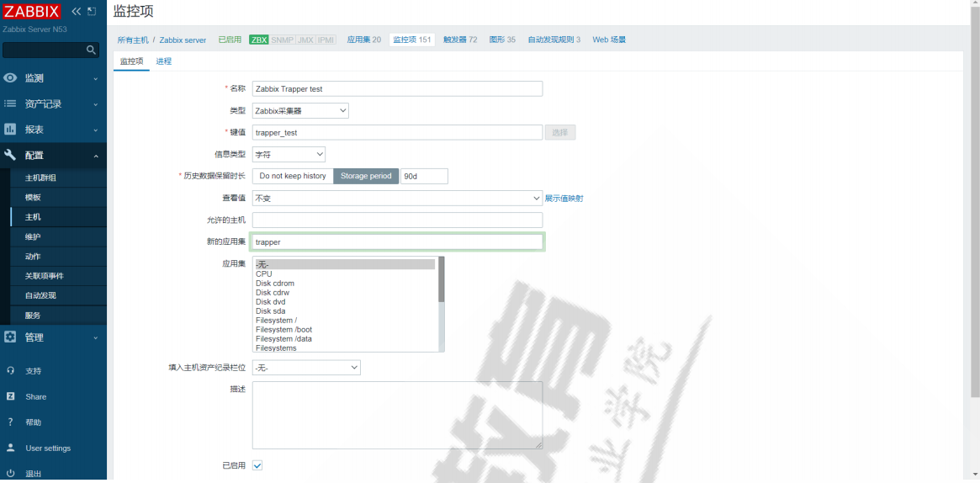Image resolution: width=980 pixels, height=483 pixels.
Task: Click the 键值 field trapper_test
Action: pos(398,132)
